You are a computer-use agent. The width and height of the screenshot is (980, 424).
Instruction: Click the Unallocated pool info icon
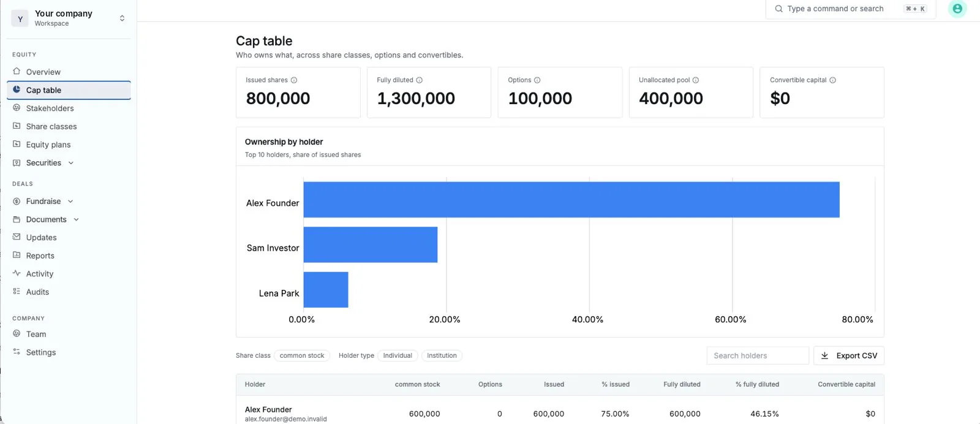696,80
